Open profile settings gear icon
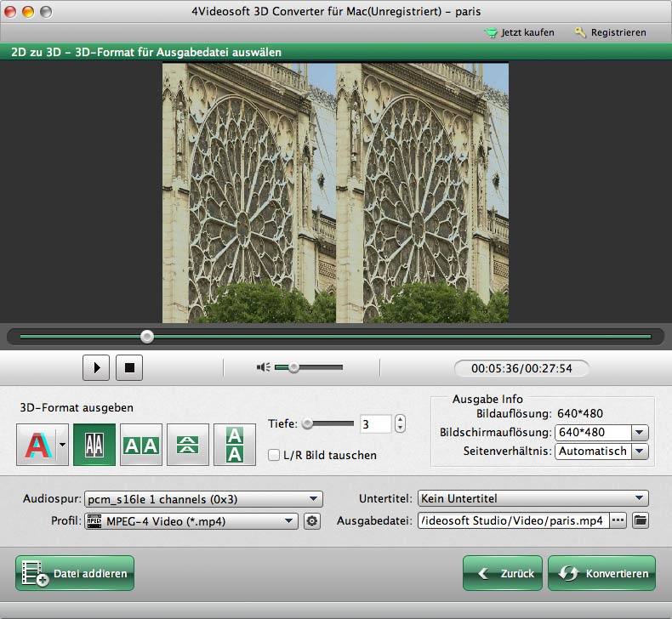This screenshot has width=672, height=619. [x=312, y=520]
